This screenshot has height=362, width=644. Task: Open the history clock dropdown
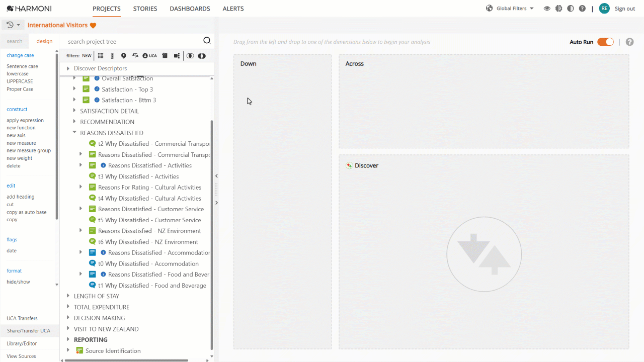pyautogui.click(x=14, y=25)
